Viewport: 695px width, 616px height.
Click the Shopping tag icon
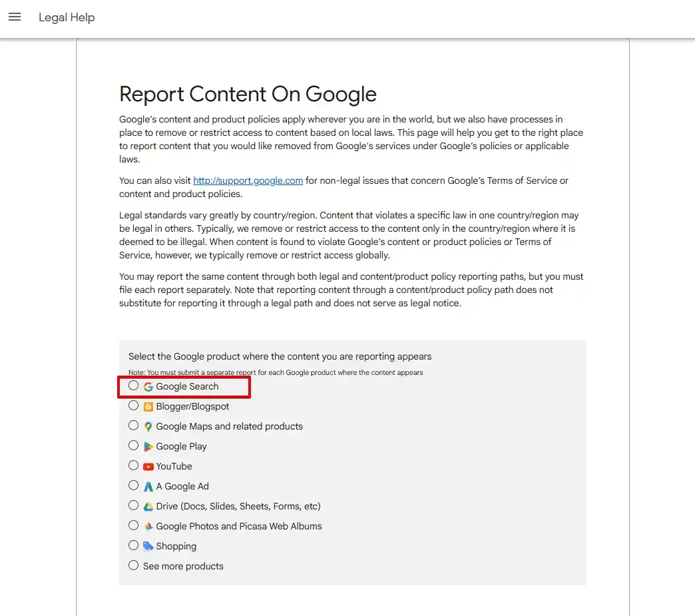148,546
